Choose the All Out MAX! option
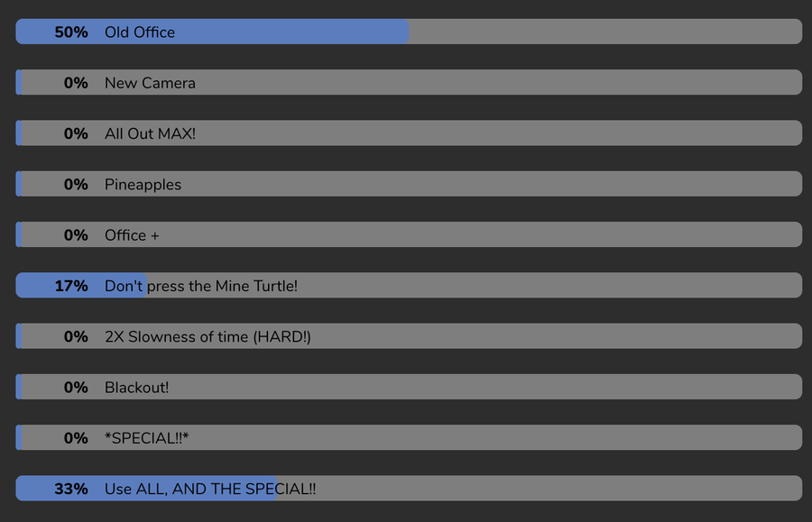Viewport: 812px width, 522px height. [409, 133]
